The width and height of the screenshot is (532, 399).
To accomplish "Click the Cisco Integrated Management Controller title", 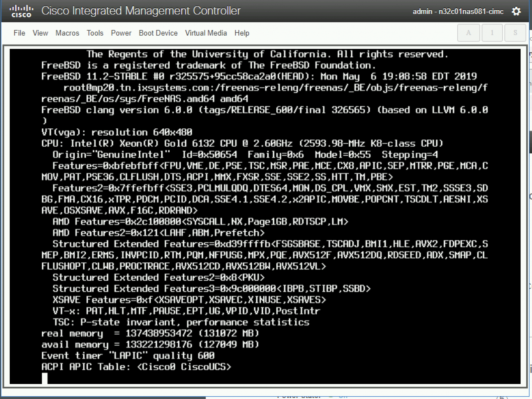I will coord(141,11).
